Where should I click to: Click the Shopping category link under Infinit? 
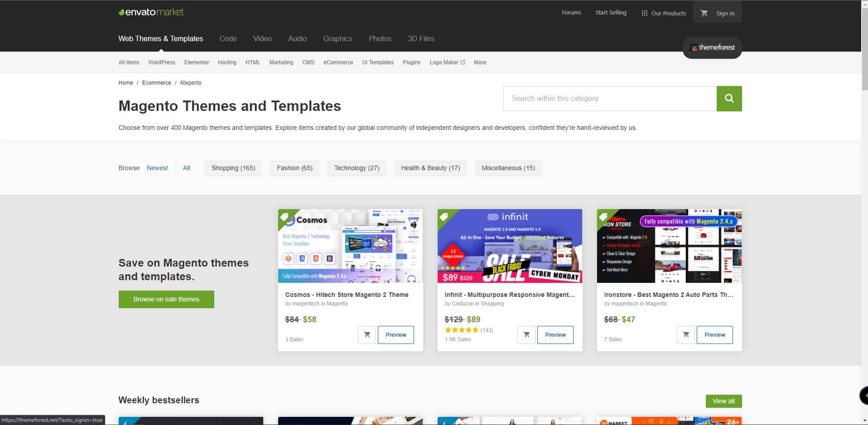click(x=492, y=304)
